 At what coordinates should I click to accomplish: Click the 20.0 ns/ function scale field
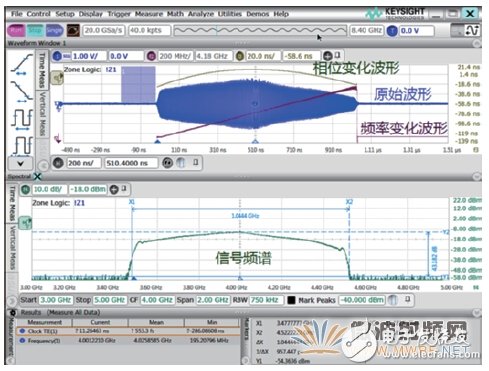pos(262,56)
